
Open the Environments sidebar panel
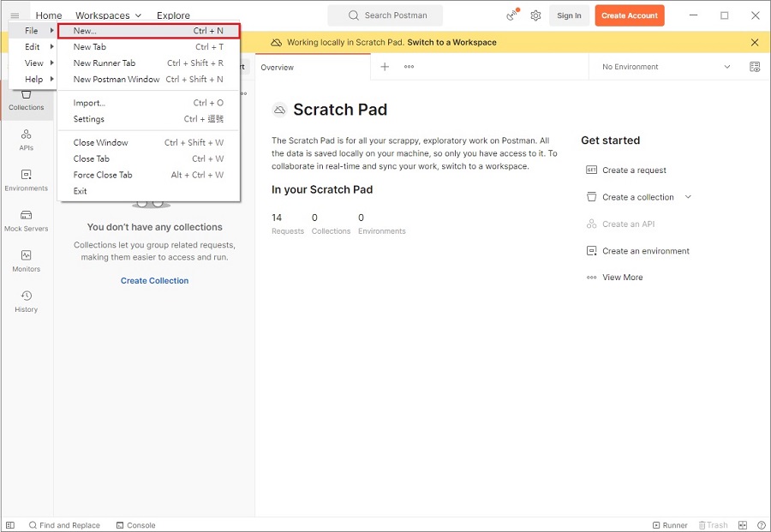coord(26,179)
